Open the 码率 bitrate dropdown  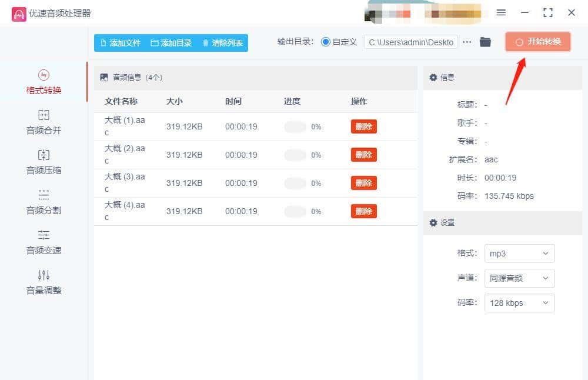(519, 302)
